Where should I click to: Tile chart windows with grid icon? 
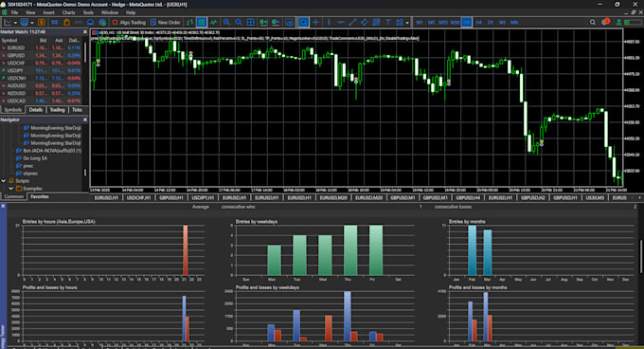(x=251, y=22)
